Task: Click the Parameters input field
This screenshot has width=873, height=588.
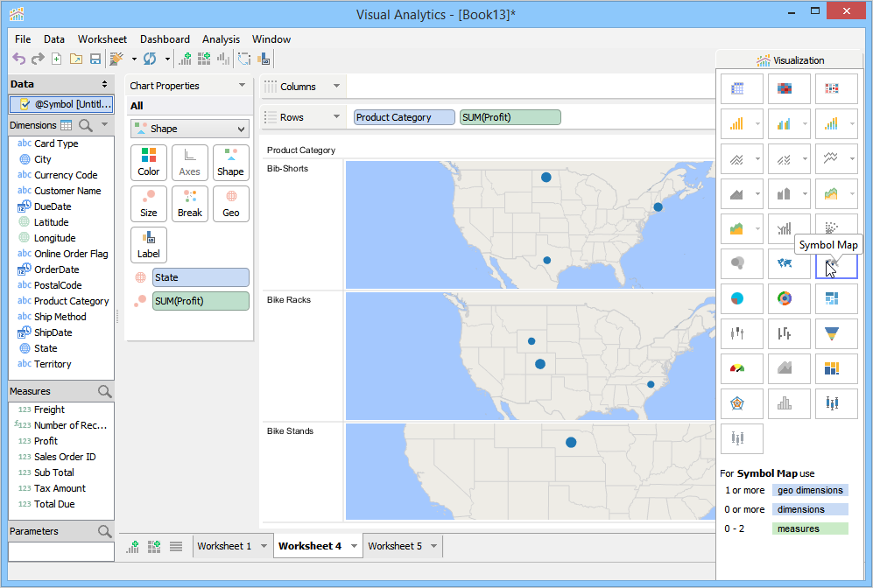Action: coord(61,551)
